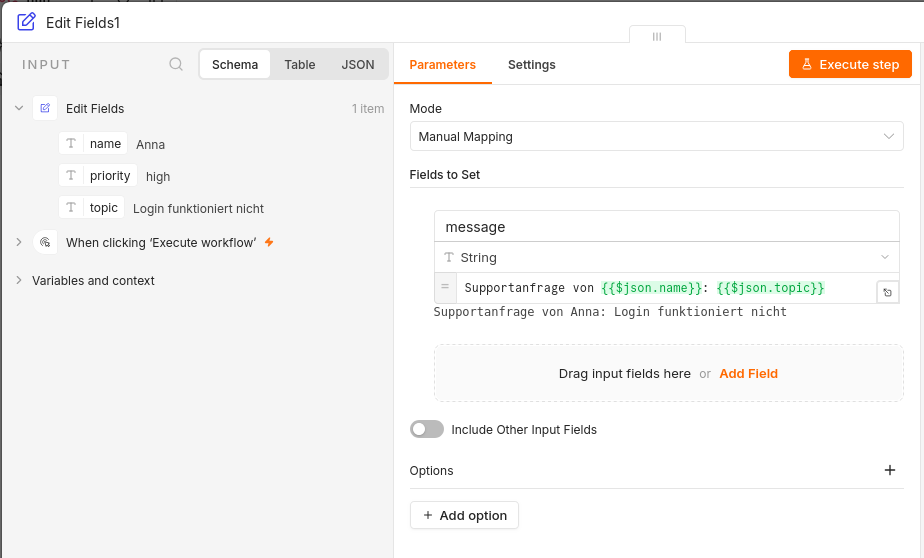The image size is (924, 558).
Task: Click the manual trigger cursor icon
Action: pyautogui.click(x=45, y=242)
